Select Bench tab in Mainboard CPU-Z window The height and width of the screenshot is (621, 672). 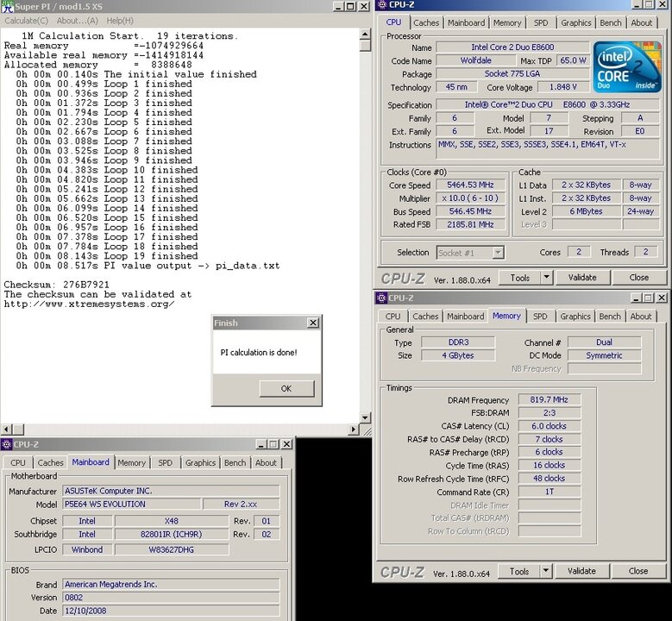coord(235,463)
